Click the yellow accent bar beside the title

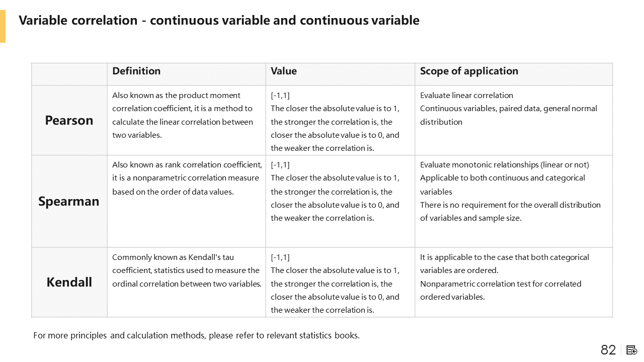3,26
